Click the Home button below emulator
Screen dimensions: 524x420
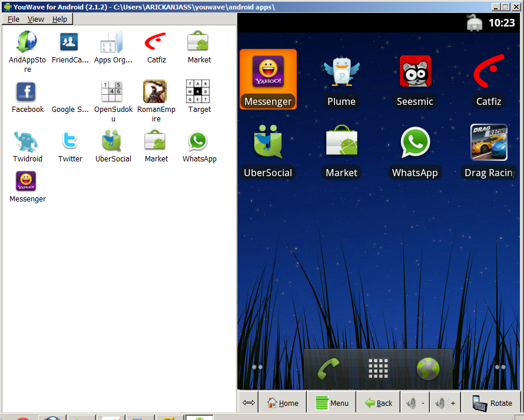click(283, 403)
